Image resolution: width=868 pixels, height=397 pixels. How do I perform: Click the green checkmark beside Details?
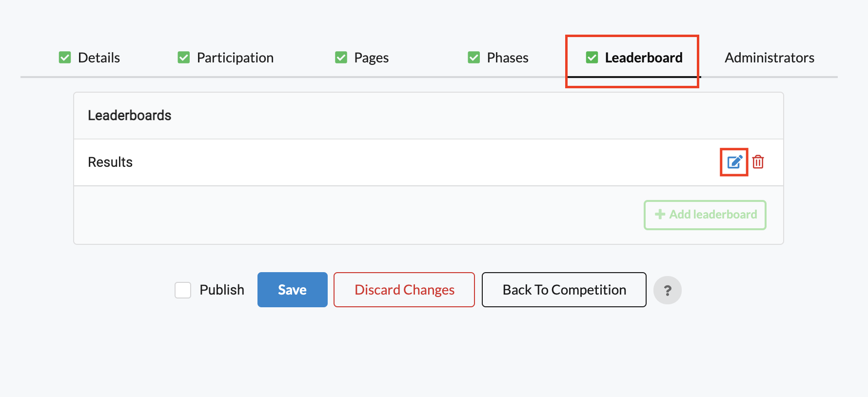pos(65,57)
